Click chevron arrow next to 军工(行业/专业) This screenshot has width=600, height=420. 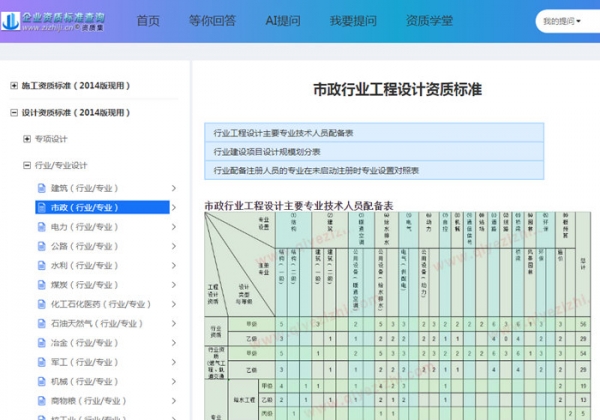[x=173, y=362]
